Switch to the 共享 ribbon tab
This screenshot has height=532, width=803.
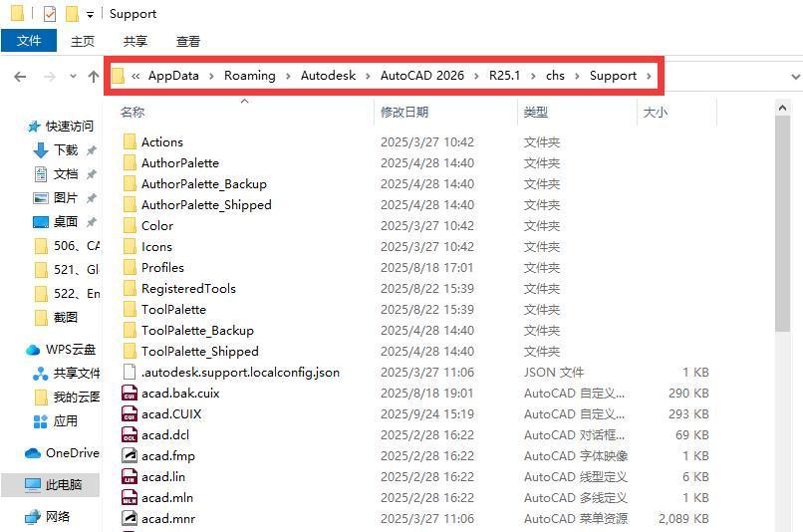pos(135,41)
